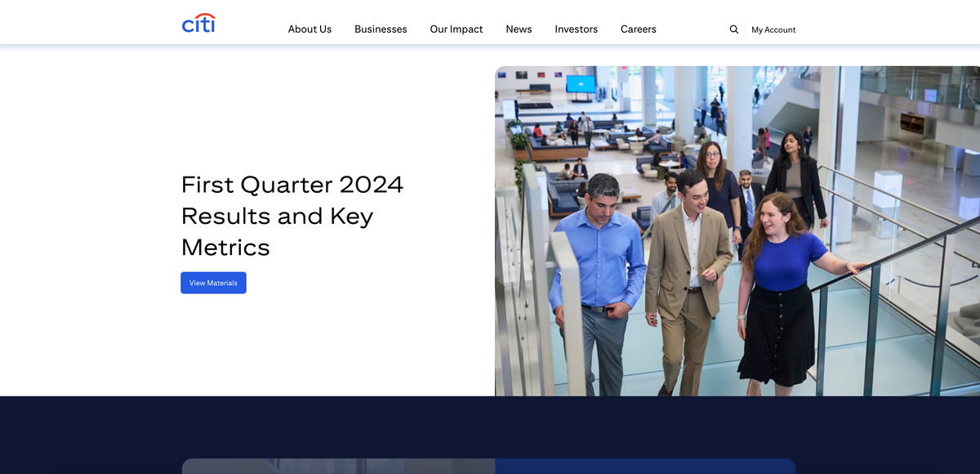This screenshot has width=980, height=474.
Task: Select the gray image card at the bottom
Action: pyautogui.click(x=338, y=466)
